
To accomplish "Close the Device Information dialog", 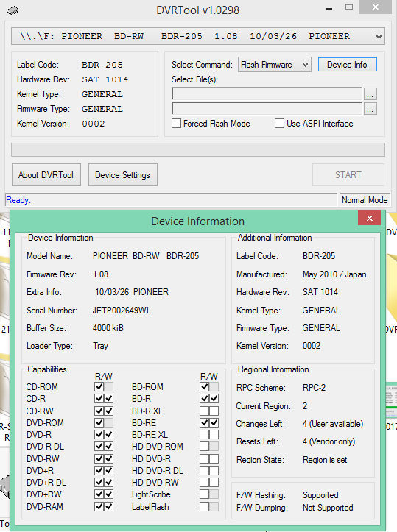I will [370, 218].
